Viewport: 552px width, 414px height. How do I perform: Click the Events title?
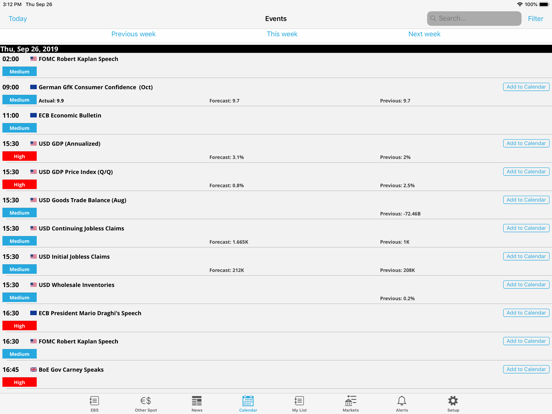pyautogui.click(x=276, y=19)
